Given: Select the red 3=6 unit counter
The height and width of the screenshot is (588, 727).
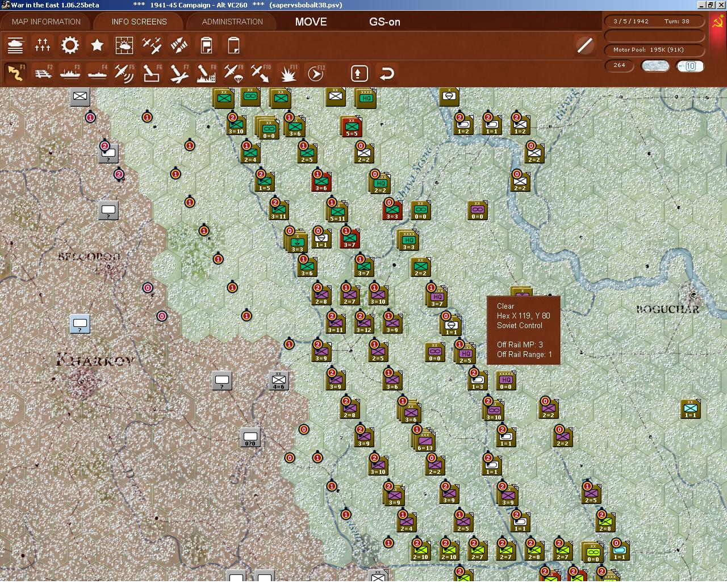Looking at the screenshot, I should (x=321, y=181).
